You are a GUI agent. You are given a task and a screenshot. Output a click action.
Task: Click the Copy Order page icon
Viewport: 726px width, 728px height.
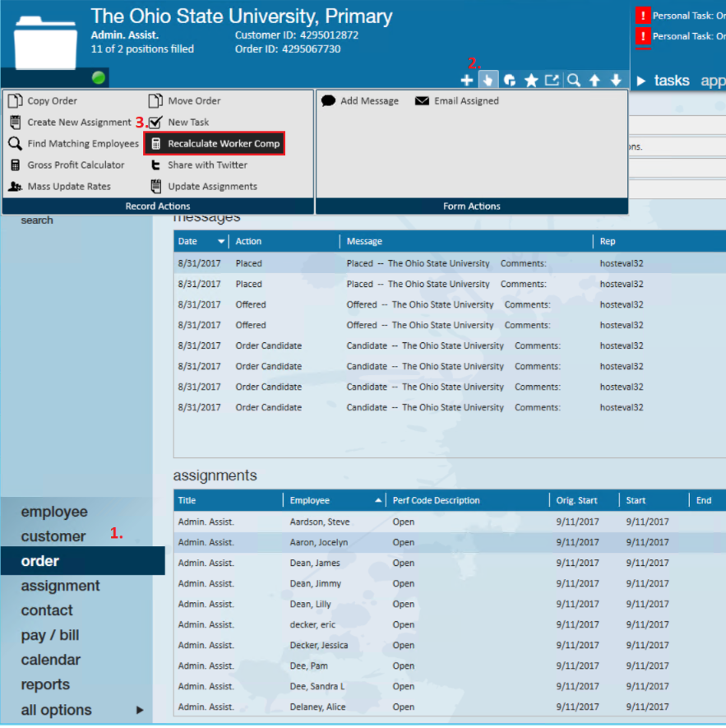coord(16,100)
